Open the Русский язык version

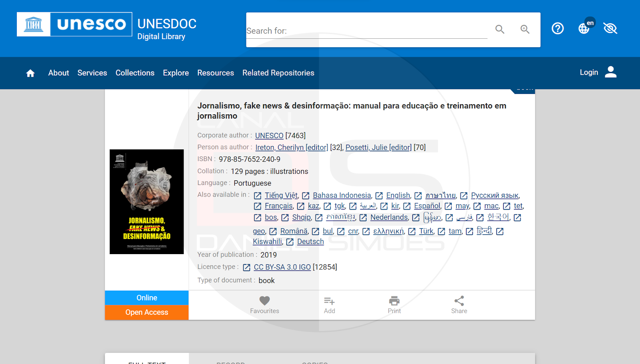[495, 195]
